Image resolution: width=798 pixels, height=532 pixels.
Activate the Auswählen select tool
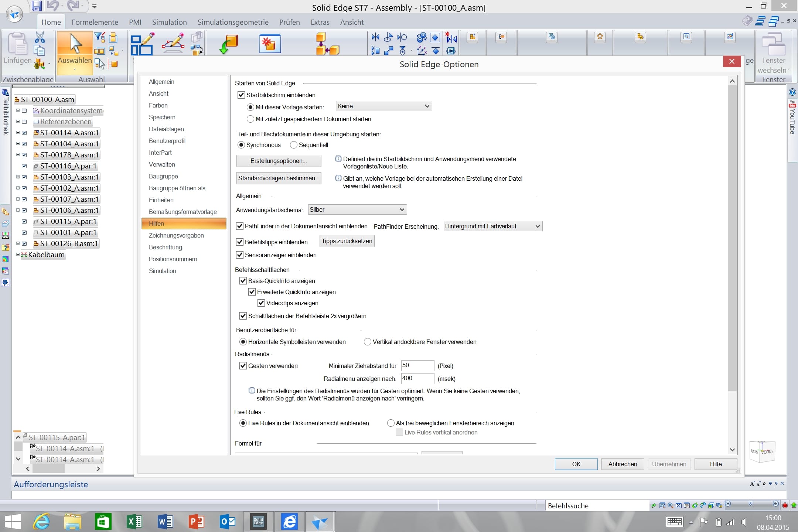75,44
